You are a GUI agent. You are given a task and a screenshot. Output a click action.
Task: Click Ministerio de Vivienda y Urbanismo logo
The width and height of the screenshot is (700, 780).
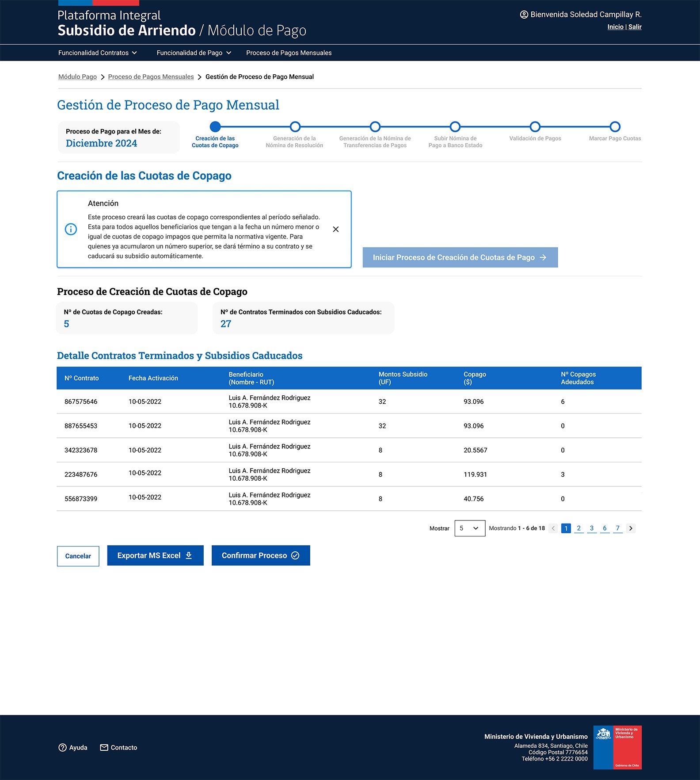(617, 747)
